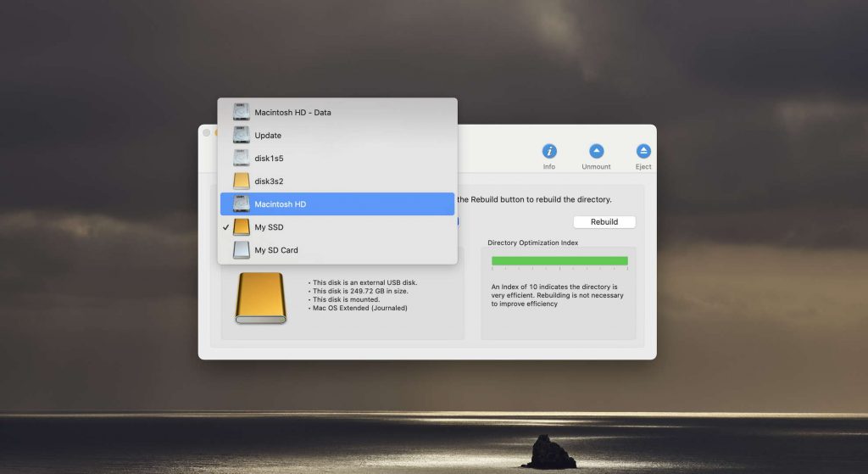The height and width of the screenshot is (474, 868).
Task: Click the volume selector popup's blue arrow edge
Action: tap(458, 222)
